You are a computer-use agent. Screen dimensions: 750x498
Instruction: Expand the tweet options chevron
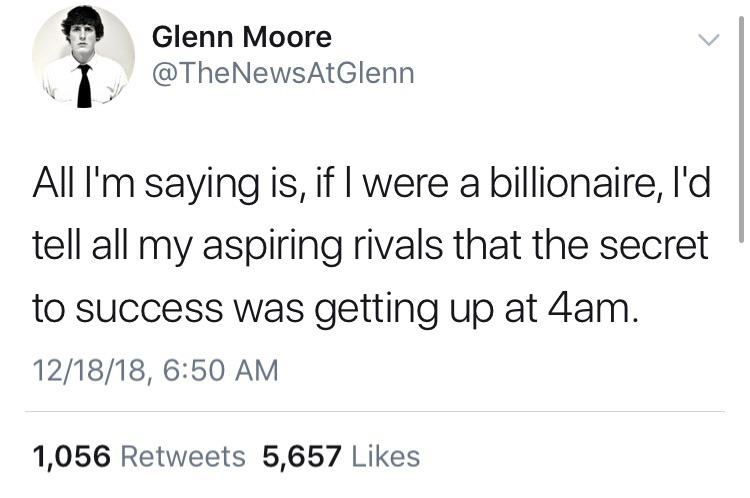pos(708,41)
